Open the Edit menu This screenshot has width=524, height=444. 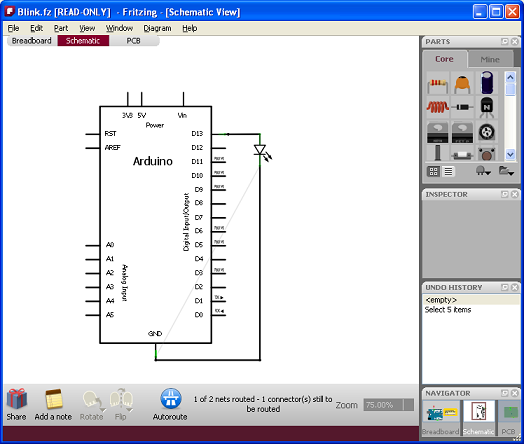[x=36, y=28]
